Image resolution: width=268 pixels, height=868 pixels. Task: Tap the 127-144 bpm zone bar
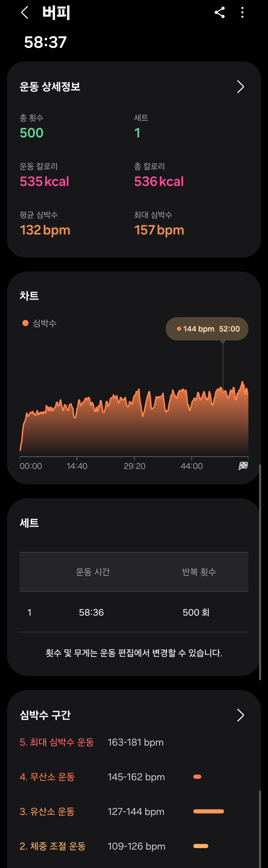[209, 811]
